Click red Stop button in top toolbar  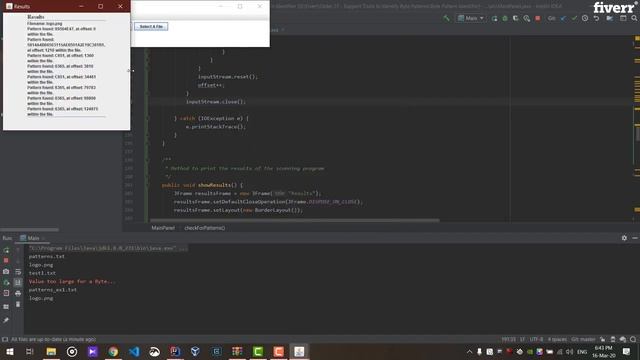538,18
